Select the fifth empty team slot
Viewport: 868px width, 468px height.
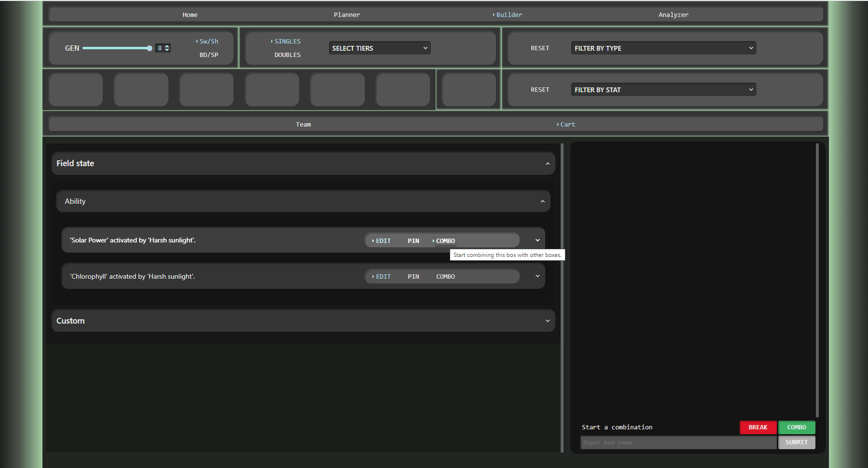click(338, 90)
